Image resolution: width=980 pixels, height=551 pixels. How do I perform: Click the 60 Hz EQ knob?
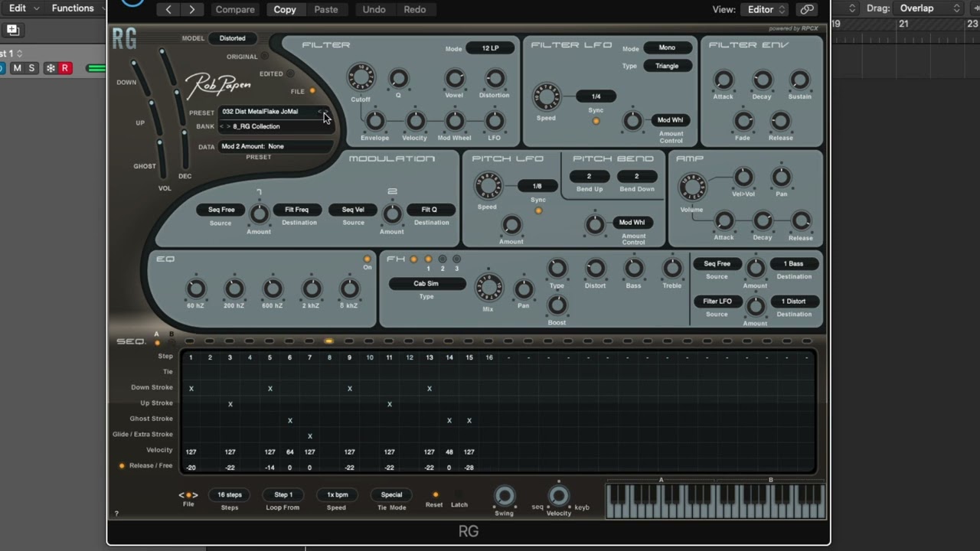(x=196, y=289)
